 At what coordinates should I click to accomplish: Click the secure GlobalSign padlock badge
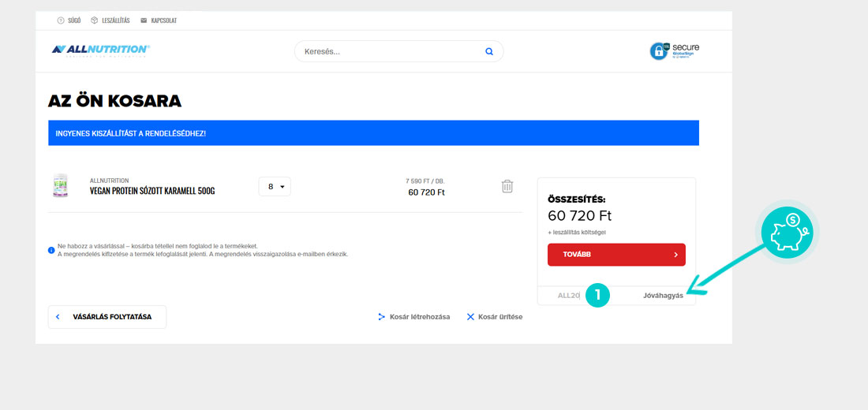click(674, 51)
